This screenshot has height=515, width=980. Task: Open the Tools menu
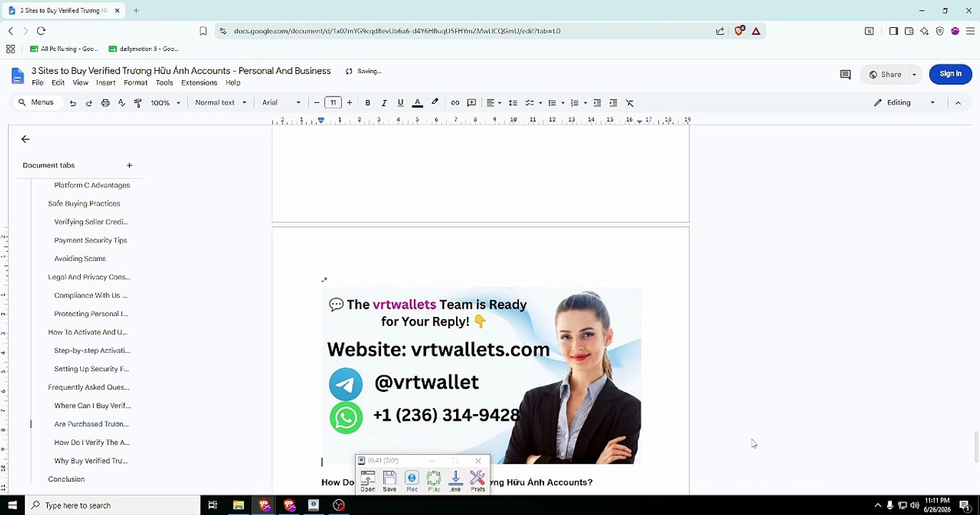tap(164, 83)
